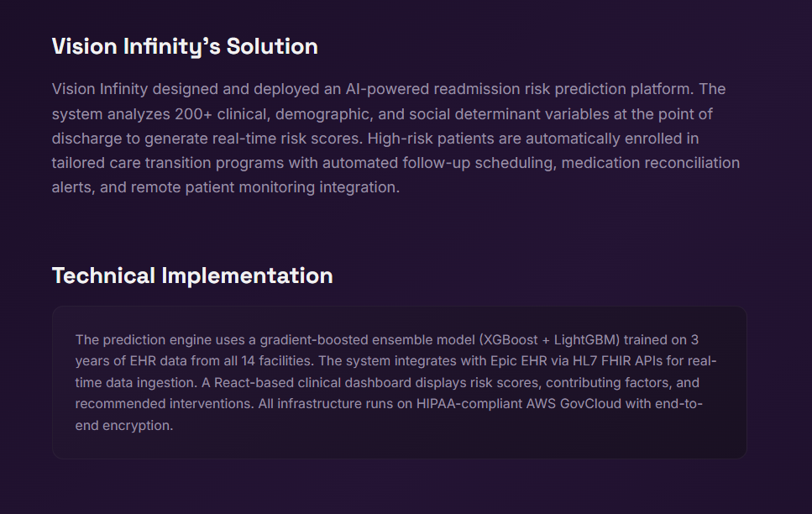Click the "AWS GovCloud" text
Viewport: 812px width, 514px height.
point(555,404)
